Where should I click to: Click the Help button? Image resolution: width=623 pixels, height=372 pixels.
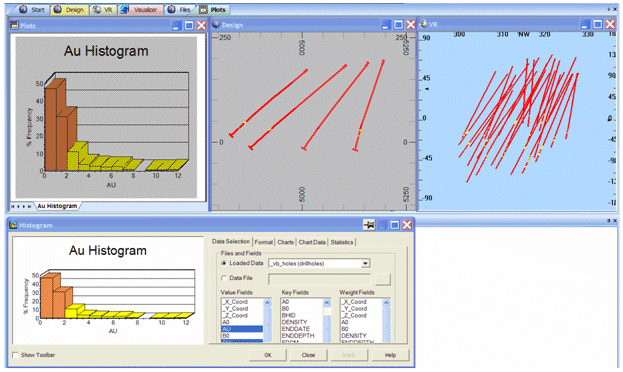click(390, 355)
